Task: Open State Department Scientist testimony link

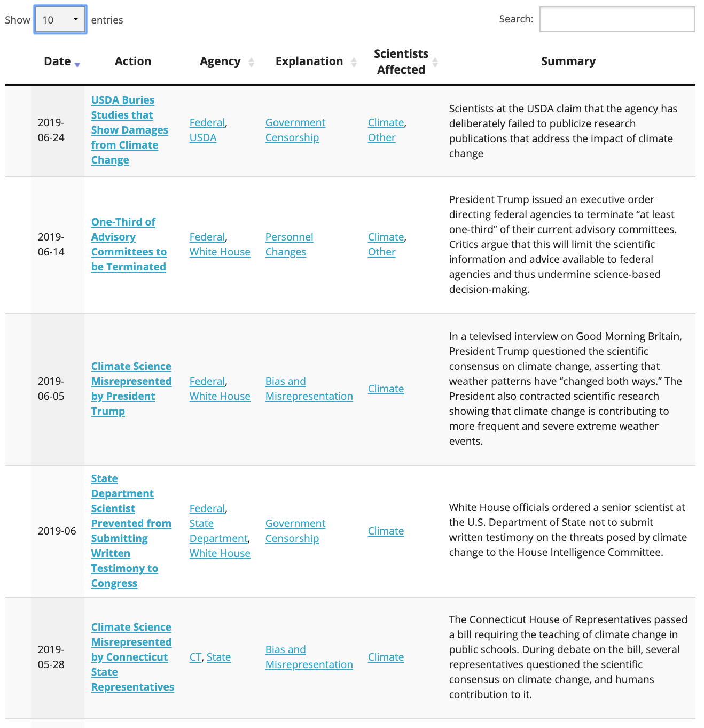Action: coord(131,531)
